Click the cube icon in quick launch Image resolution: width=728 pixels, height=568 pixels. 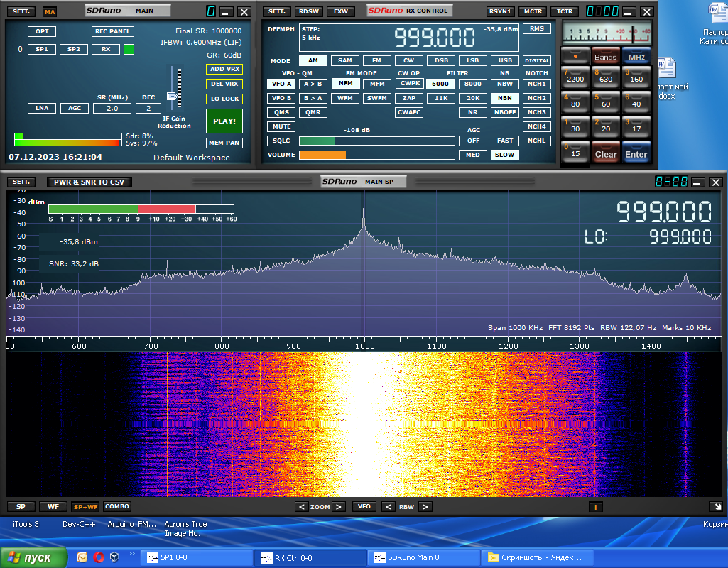coord(114,557)
